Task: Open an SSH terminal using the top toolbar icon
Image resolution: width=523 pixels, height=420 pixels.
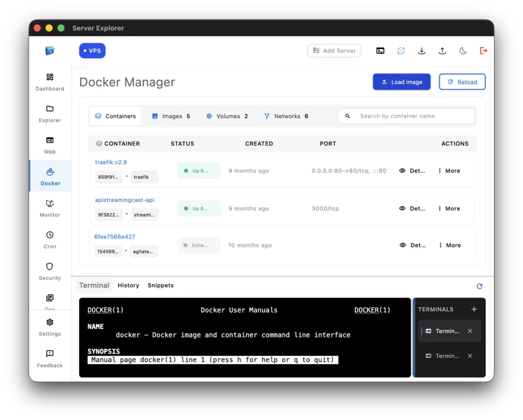Action: 380,51
